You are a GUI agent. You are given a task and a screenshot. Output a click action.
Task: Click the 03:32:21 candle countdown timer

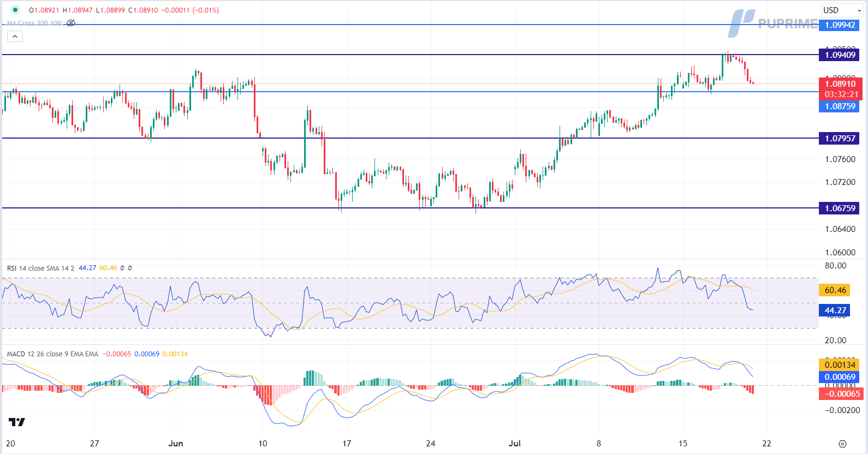click(841, 94)
